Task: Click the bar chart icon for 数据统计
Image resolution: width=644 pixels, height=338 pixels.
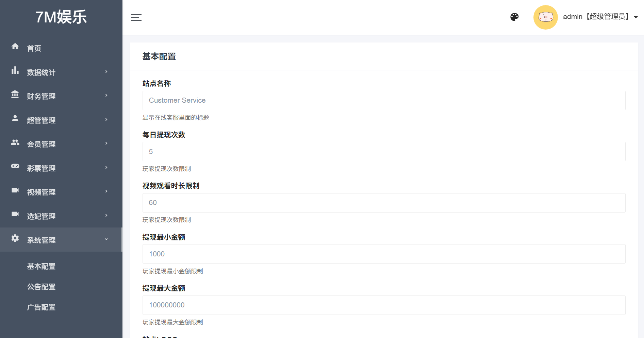Action: [15, 70]
